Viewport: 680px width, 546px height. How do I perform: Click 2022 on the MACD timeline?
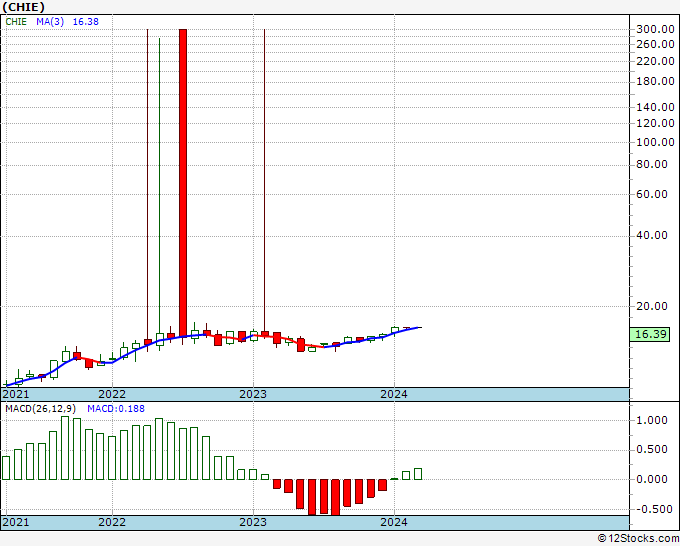point(112,522)
